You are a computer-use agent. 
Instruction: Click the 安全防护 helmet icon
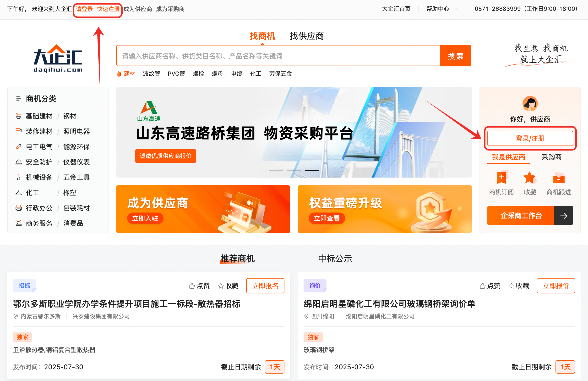[x=19, y=162]
